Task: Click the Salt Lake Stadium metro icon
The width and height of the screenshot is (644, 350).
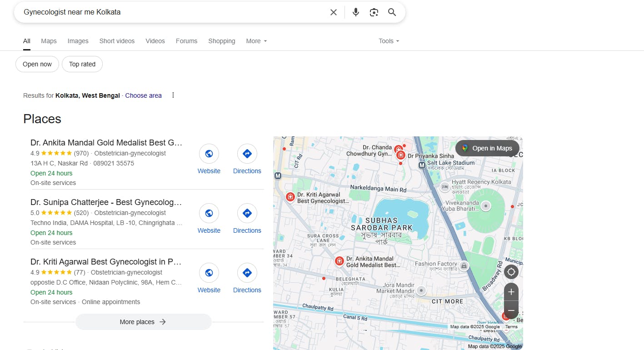Action: pyautogui.click(x=422, y=165)
